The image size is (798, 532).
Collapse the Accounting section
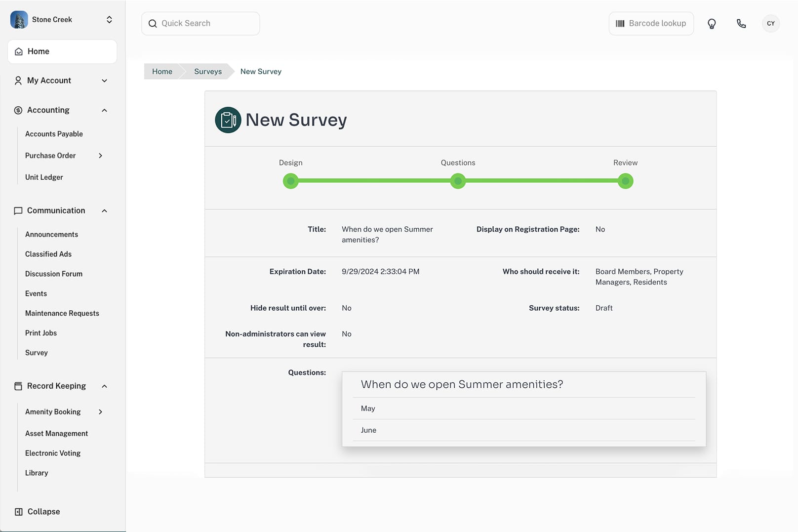61,110
